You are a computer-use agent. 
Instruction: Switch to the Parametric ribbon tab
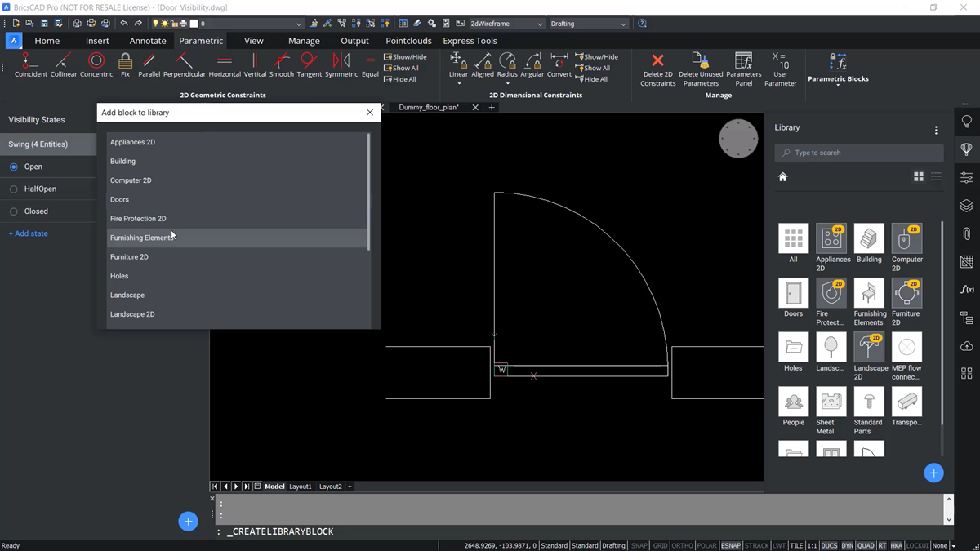point(200,40)
